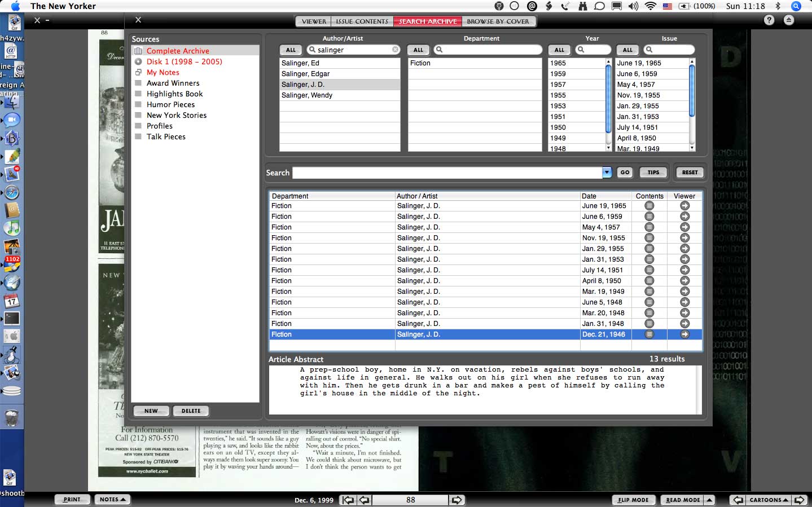Open viewer for June 19, 1965 result
812x507 pixels.
(684, 206)
